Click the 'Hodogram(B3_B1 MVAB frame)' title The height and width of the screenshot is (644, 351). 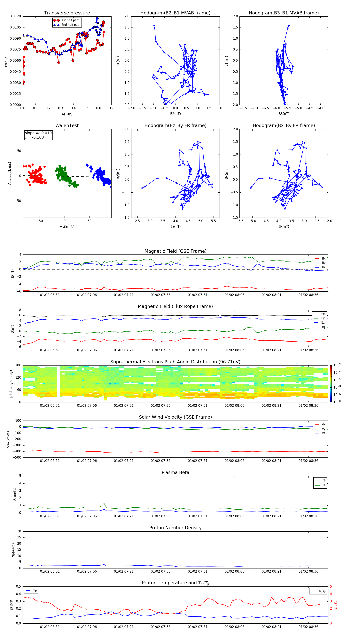pos(284,13)
